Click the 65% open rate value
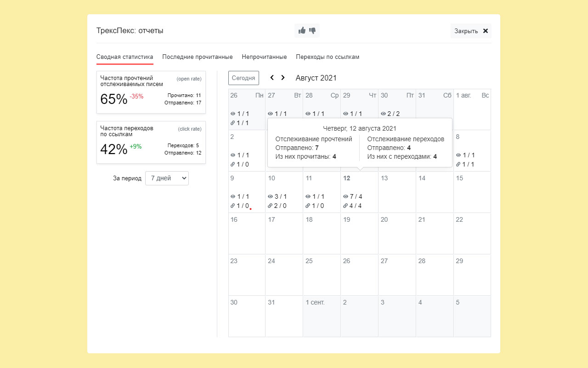 [113, 99]
